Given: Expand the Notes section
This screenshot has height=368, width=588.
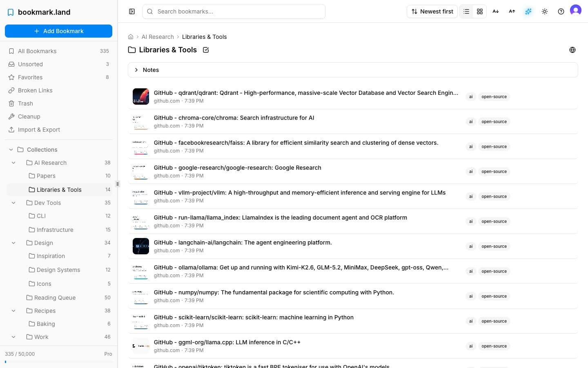Looking at the screenshot, I should [353, 70].
